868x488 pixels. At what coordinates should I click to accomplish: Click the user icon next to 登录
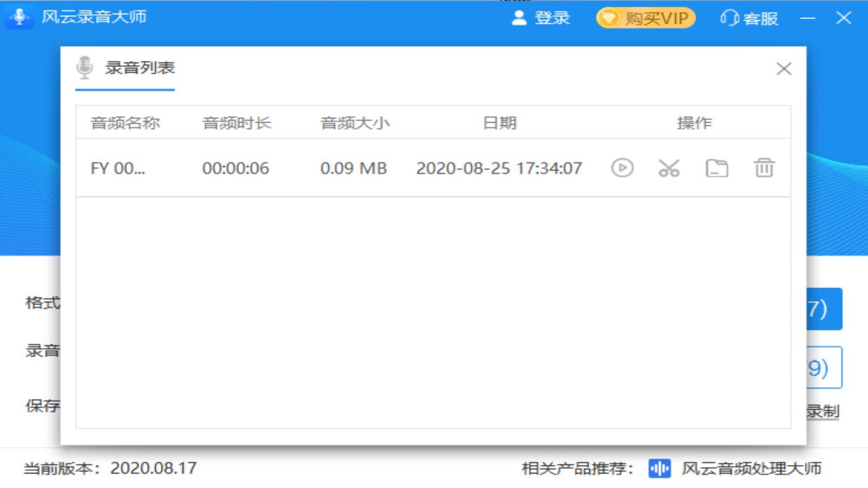pos(519,17)
